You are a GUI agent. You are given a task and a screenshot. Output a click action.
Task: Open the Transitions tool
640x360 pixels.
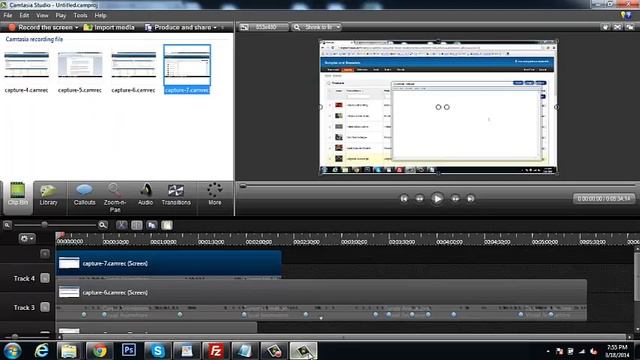(176, 194)
